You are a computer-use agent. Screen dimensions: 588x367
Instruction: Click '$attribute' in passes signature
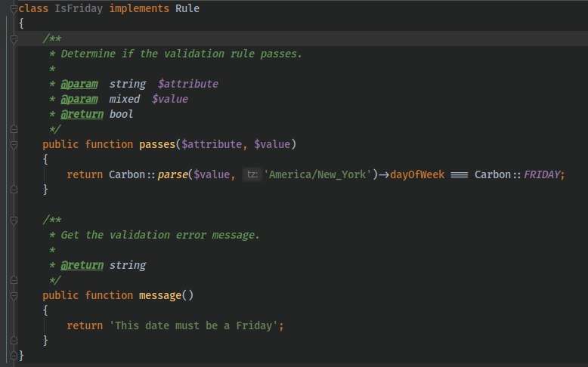212,144
